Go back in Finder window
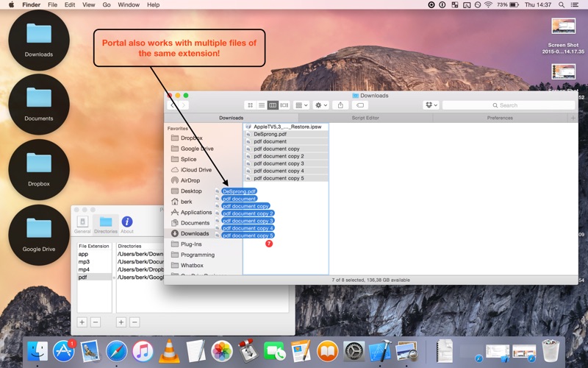The width and height of the screenshot is (588, 368). coord(173,105)
